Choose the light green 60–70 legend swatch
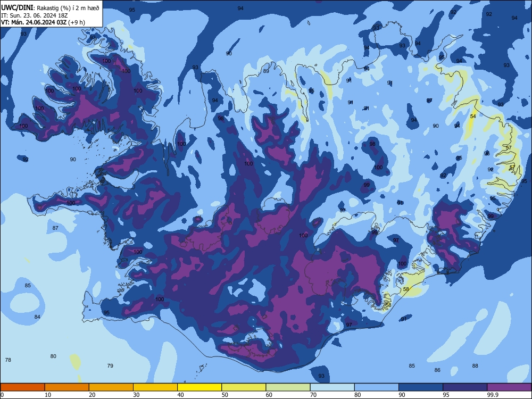532x399 pixels. 288,387
